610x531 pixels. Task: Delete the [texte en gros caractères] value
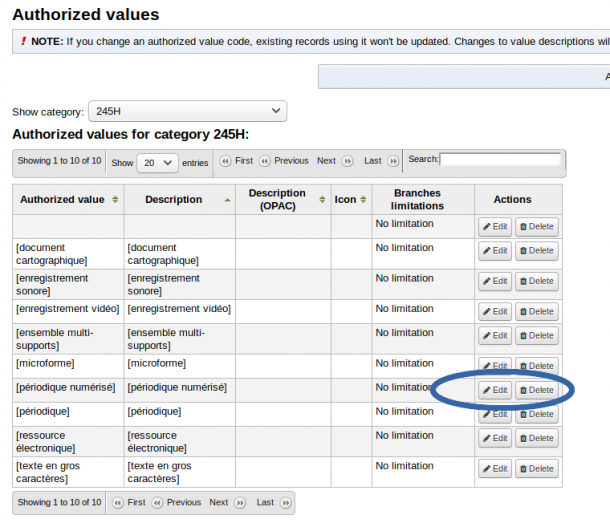[537, 468]
